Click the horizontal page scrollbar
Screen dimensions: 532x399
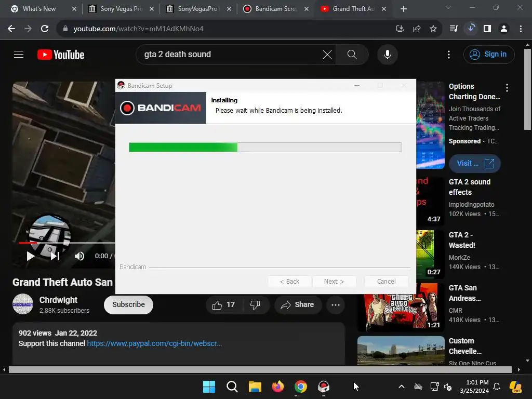260,369
